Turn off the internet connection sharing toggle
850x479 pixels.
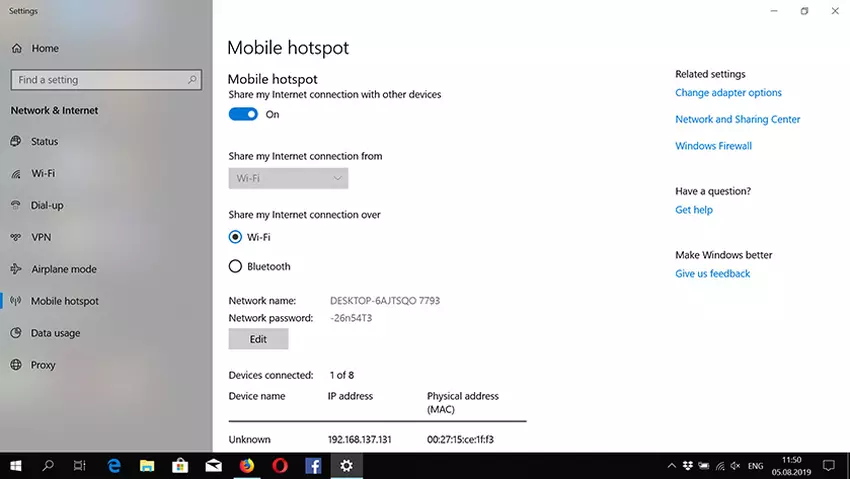click(x=243, y=114)
